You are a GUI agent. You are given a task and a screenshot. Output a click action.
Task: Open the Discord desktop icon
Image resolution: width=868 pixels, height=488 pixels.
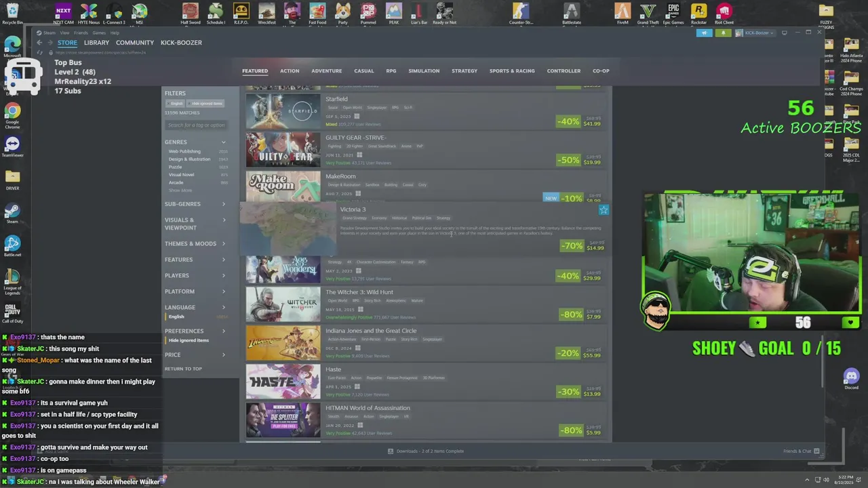851,378
